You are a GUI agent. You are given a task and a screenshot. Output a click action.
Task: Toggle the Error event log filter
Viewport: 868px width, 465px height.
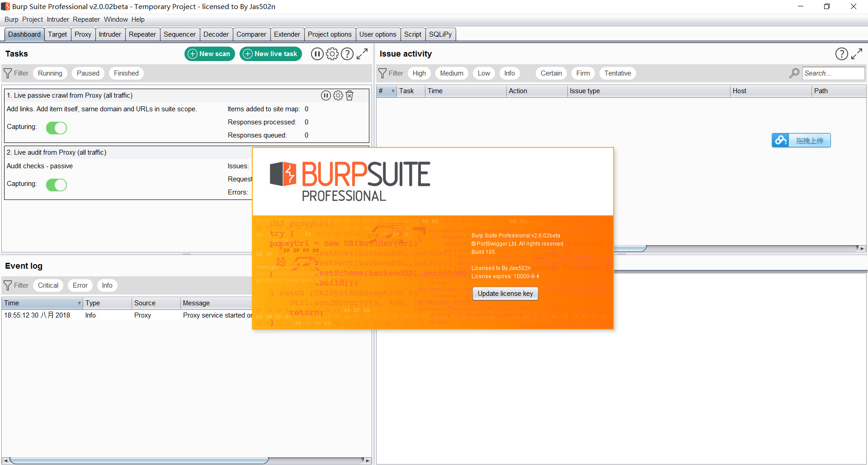tap(80, 285)
